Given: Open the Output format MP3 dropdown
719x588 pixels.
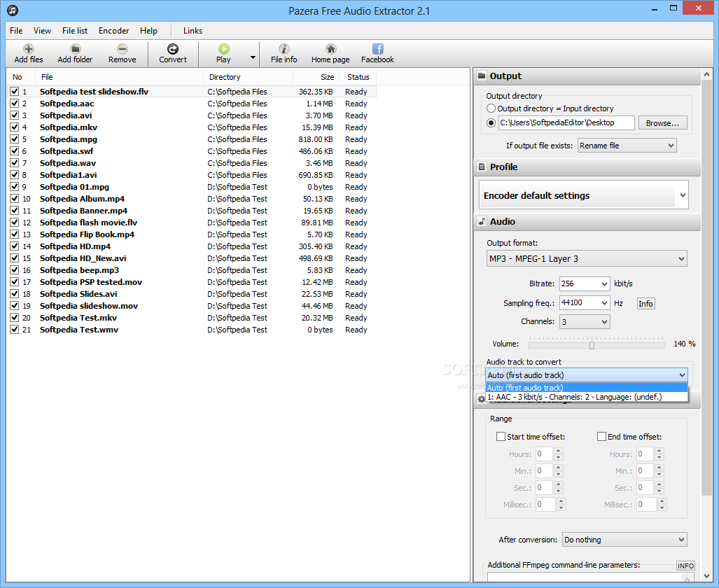Looking at the screenshot, I should point(587,258).
